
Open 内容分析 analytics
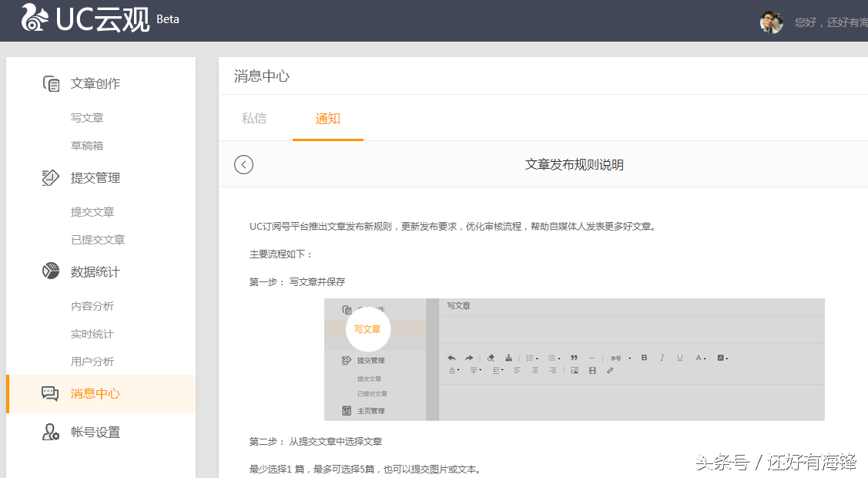pyautogui.click(x=92, y=305)
